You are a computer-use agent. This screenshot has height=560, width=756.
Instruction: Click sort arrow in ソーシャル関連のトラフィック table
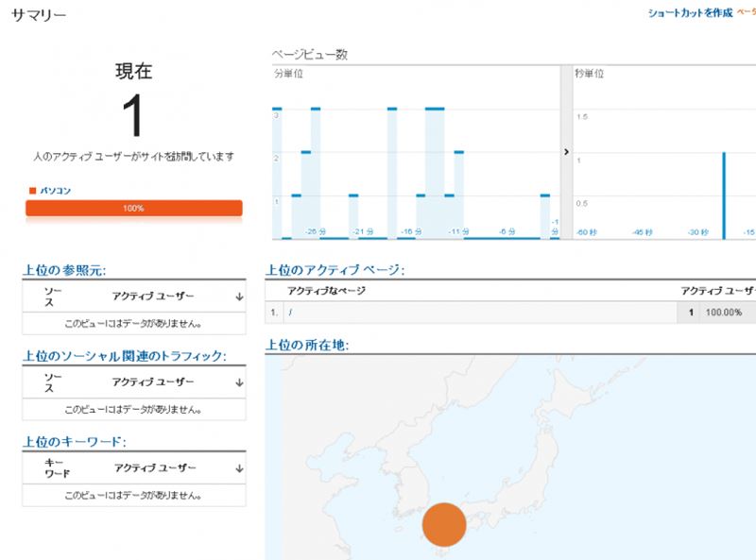click(239, 382)
